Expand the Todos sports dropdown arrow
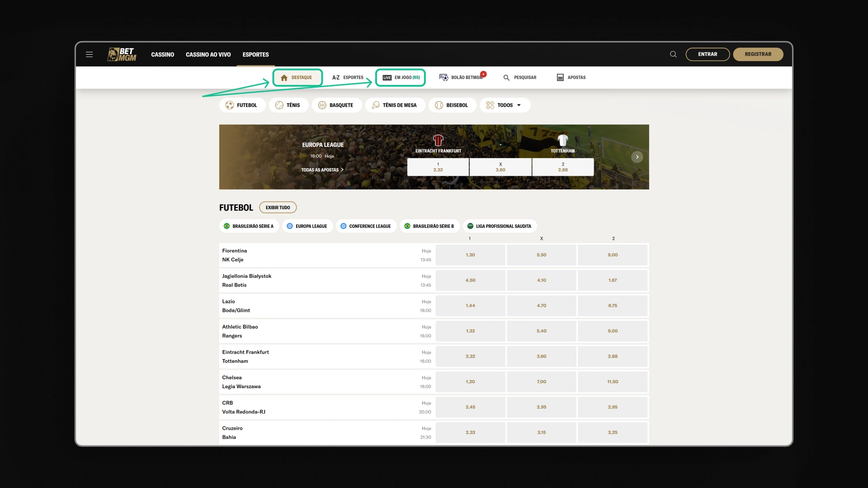The height and width of the screenshot is (488, 868). coord(519,105)
